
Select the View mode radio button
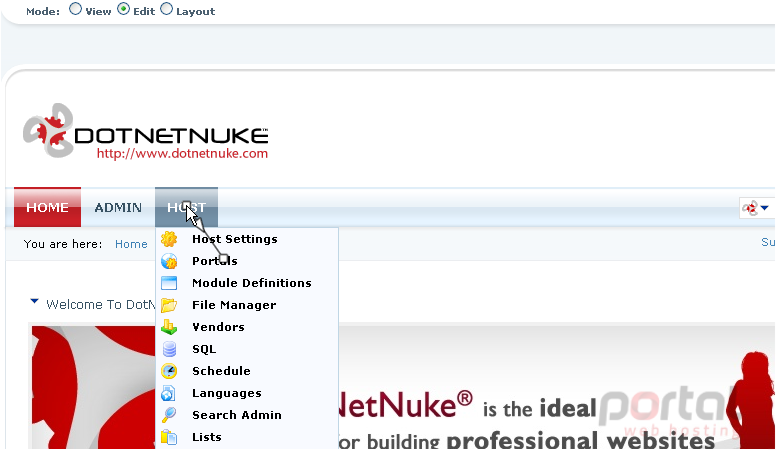[x=75, y=9]
